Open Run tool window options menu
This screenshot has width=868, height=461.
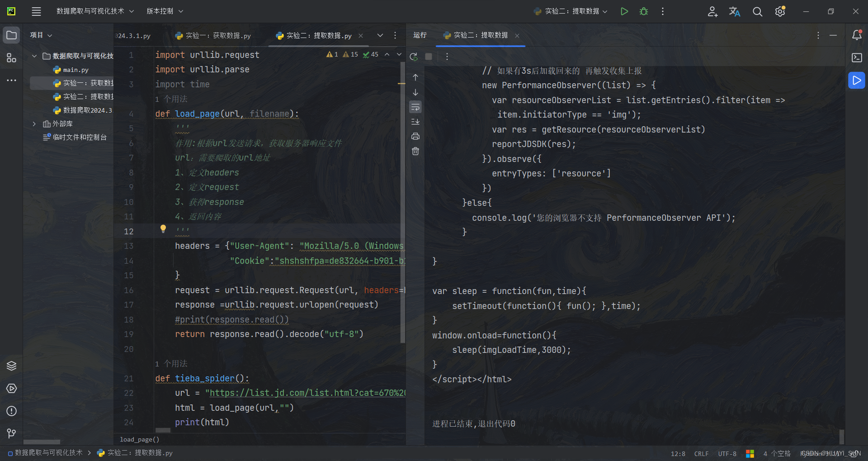(x=818, y=35)
